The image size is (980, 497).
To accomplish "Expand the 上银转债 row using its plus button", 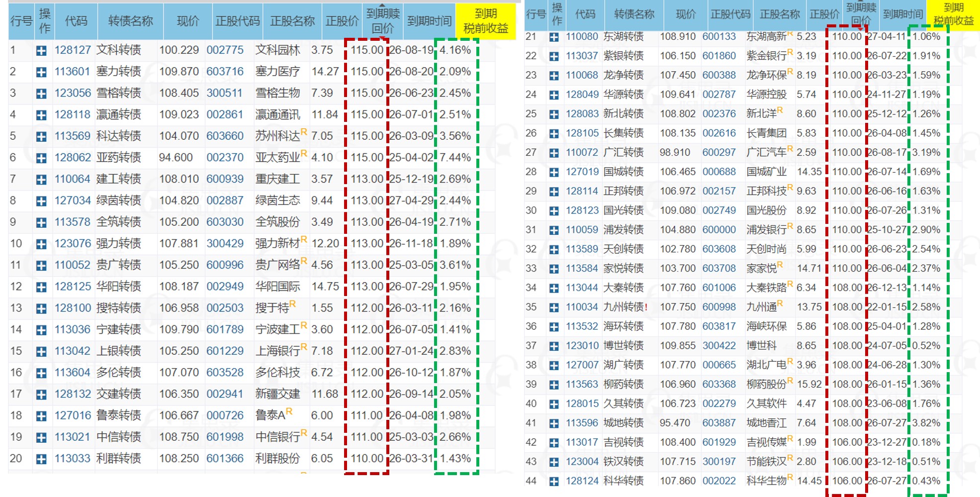I will tap(41, 352).
